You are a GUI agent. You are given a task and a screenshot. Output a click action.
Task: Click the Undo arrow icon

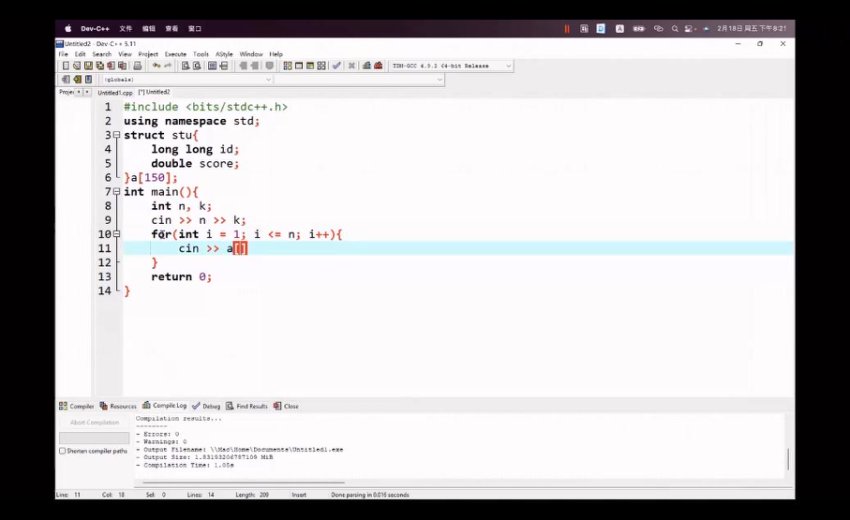[157, 66]
